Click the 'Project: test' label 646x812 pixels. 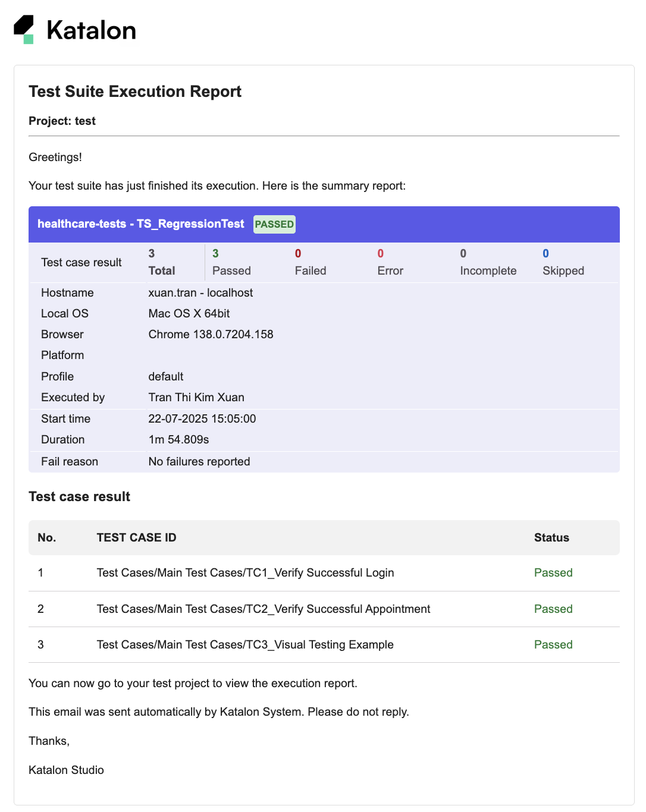62,121
